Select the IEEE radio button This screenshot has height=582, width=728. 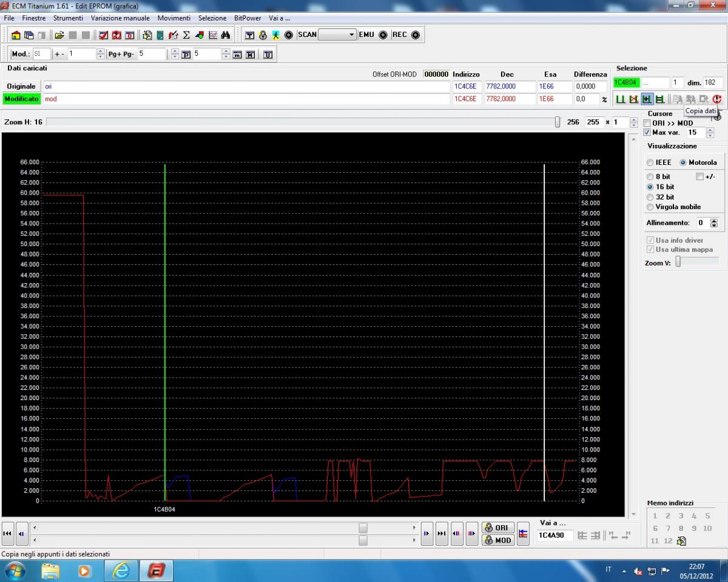[650, 162]
